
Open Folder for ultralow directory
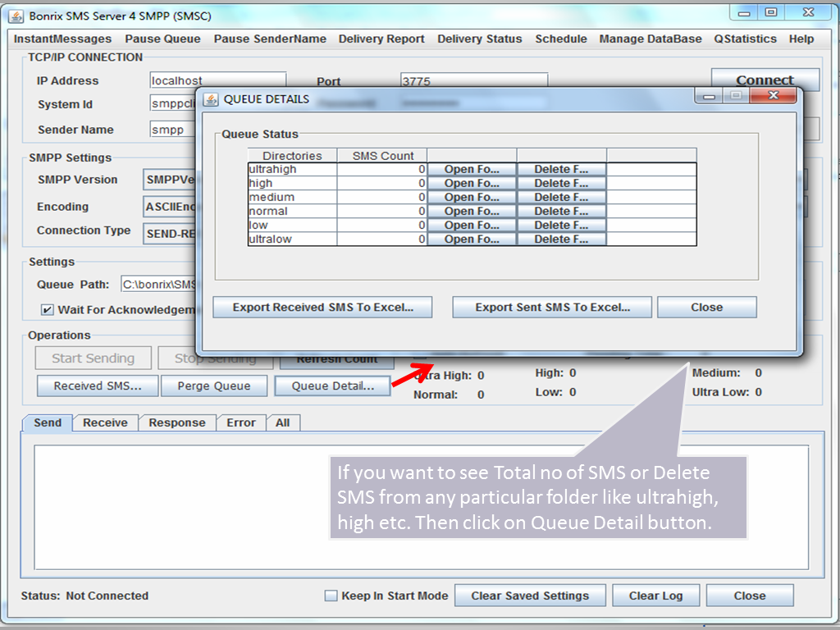(x=472, y=239)
